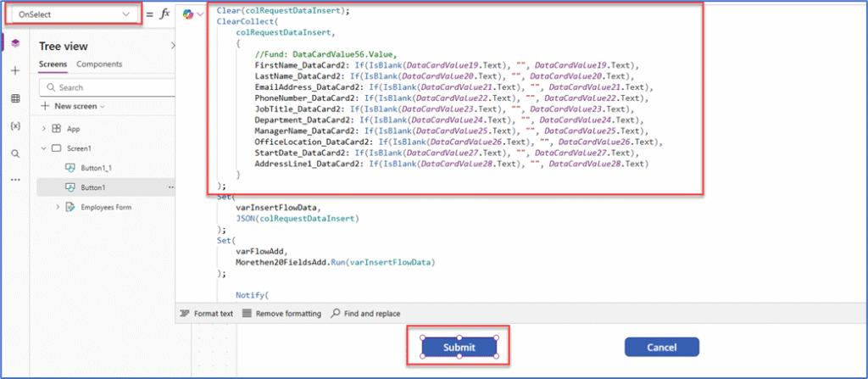868x379 pixels.
Task: Expand the App node in tree
Action: 44,129
